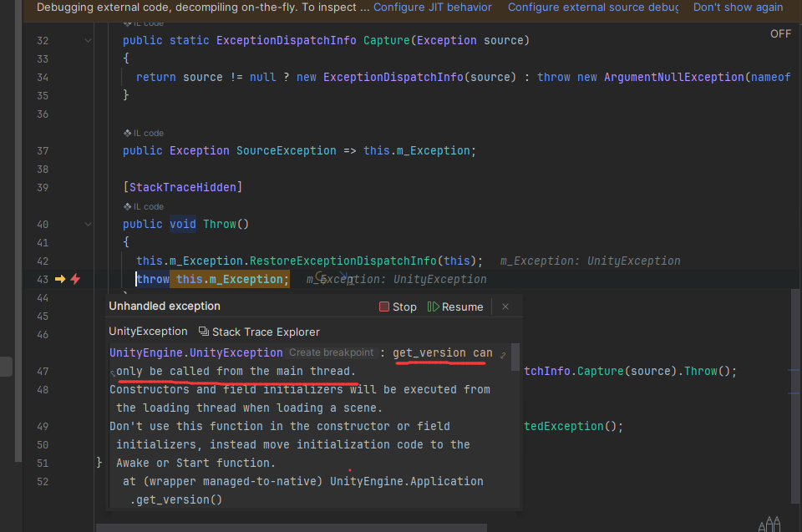Collapse the Throw method fold arrow
Screen dimensions: 802x532
pyautogui.click(x=88, y=224)
